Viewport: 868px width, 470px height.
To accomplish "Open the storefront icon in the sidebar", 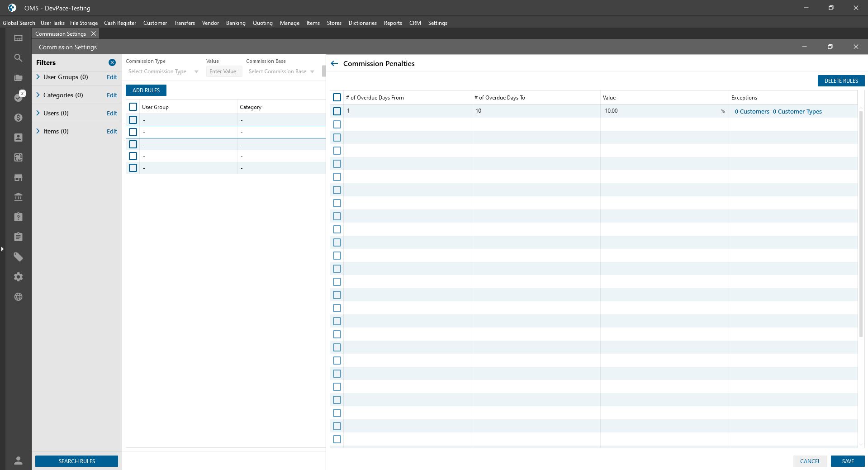I will point(18,177).
